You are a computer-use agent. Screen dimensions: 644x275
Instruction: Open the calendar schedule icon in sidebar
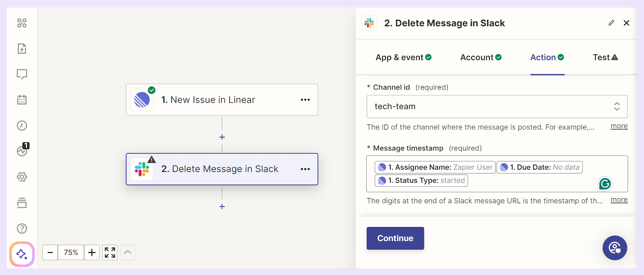22,100
